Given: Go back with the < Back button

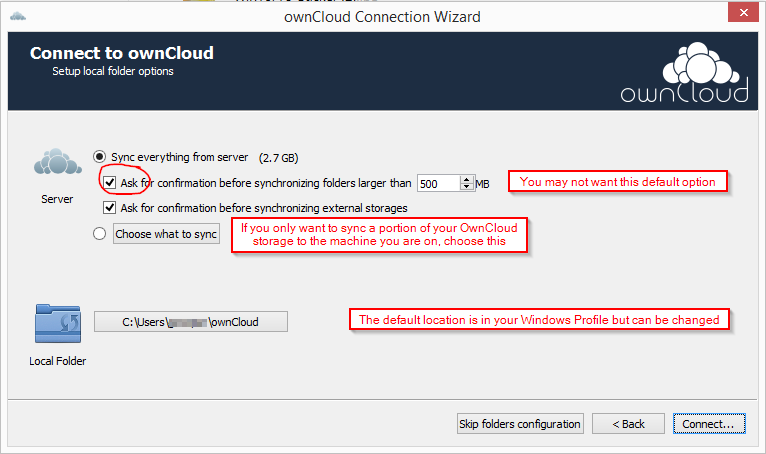Looking at the screenshot, I should (x=628, y=424).
